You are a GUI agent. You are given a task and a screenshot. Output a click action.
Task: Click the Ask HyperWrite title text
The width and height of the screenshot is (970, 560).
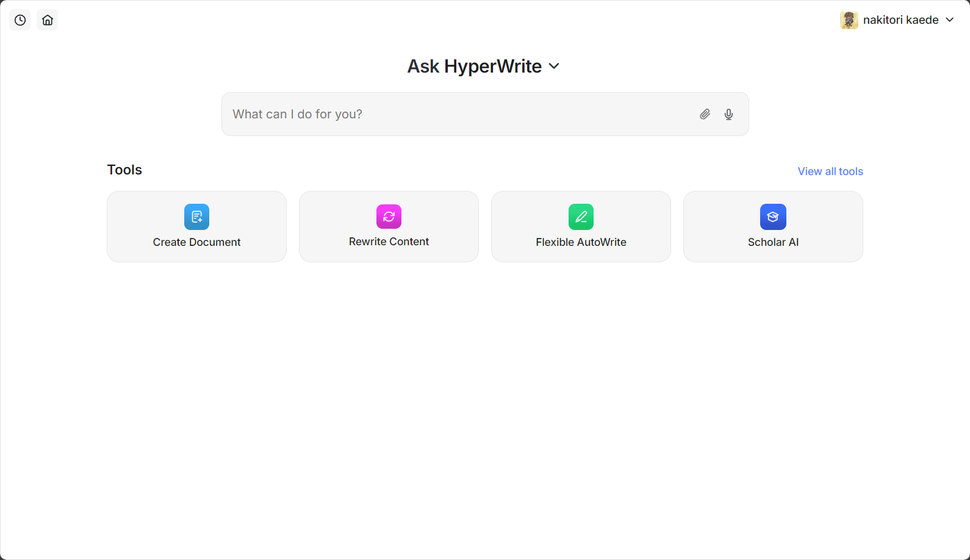tap(475, 66)
